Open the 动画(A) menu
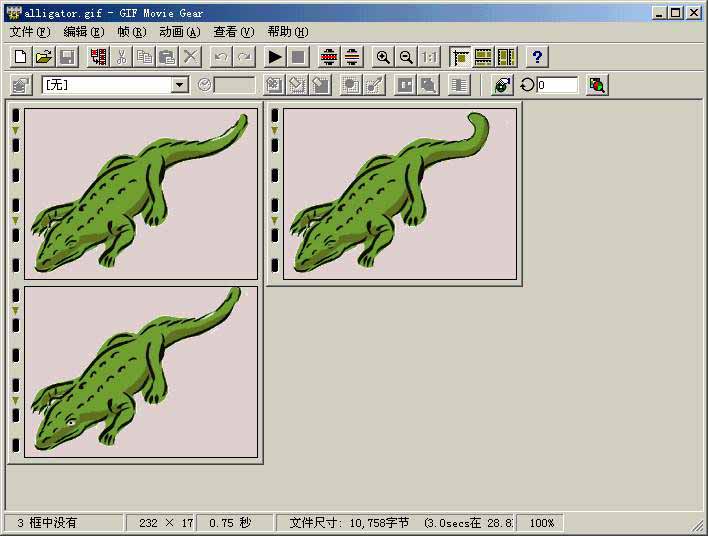This screenshot has width=708, height=536. (180, 31)
